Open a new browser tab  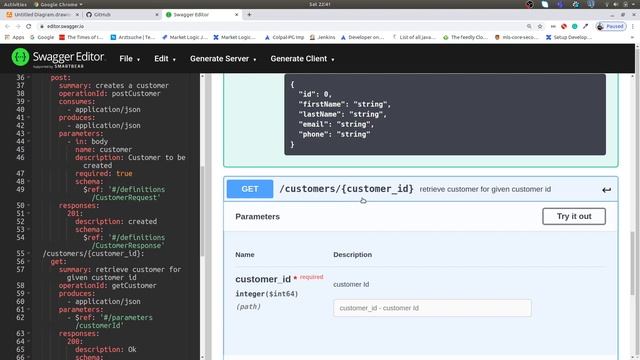pos(249,14)
